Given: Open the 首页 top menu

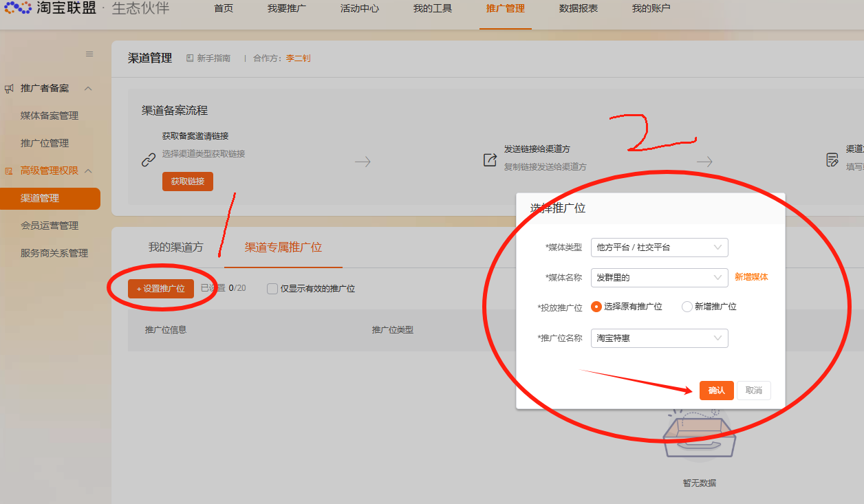Looking at the screenshot, I should pos(224,9).
